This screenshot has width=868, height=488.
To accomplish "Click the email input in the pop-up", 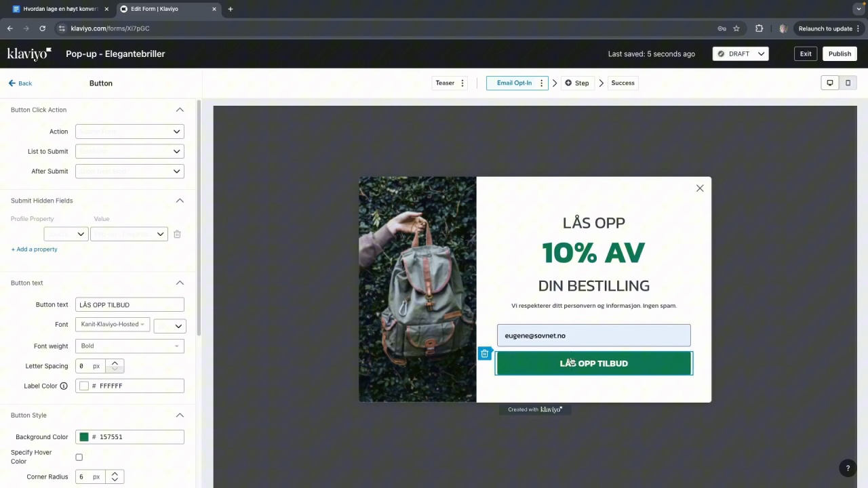I will pyautogui.click(x=594, y=335).
